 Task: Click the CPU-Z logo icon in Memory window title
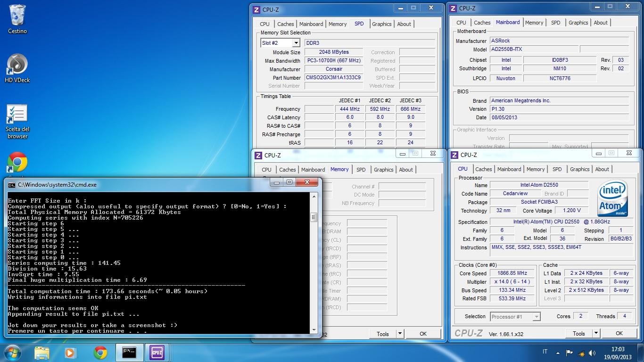coord(258,155)
